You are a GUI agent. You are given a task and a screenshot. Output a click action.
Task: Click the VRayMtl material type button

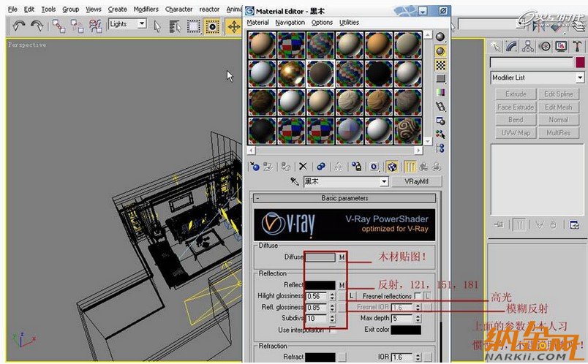pyautogui.click(x=415, y=181)
